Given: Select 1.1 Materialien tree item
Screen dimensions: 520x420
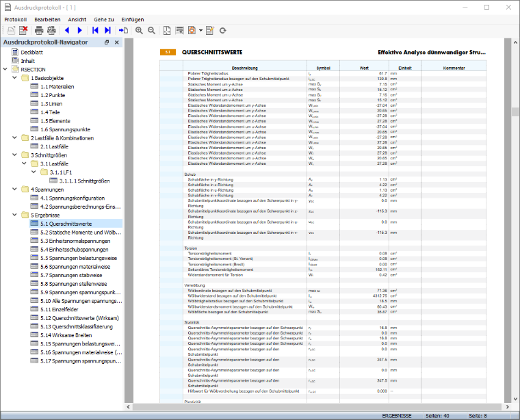Looking at the screenshot, I should (57, 86).
